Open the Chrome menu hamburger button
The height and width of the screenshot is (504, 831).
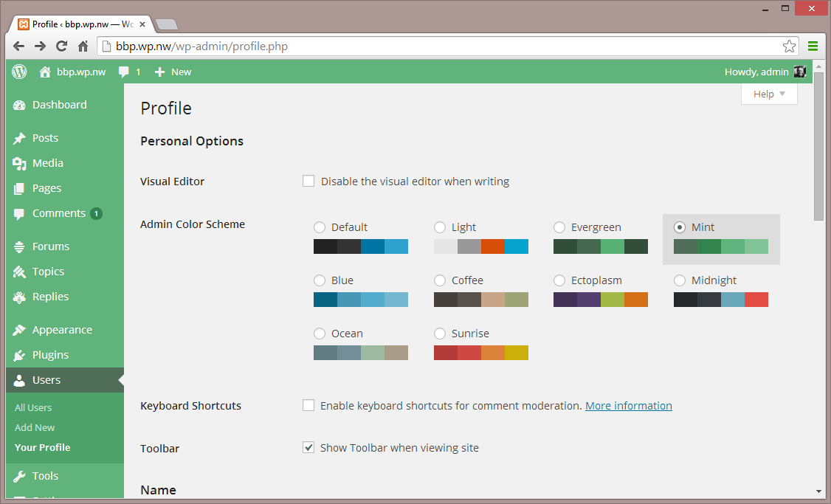point(813,46)
